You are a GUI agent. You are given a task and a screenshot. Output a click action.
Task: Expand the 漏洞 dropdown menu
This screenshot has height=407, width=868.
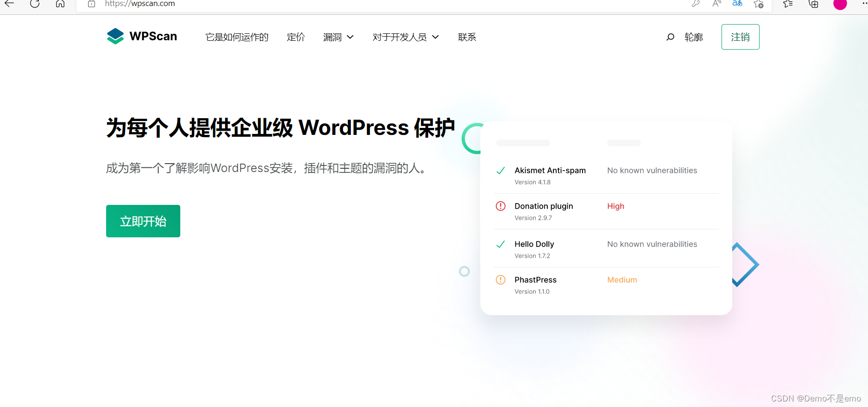(338, 37)
